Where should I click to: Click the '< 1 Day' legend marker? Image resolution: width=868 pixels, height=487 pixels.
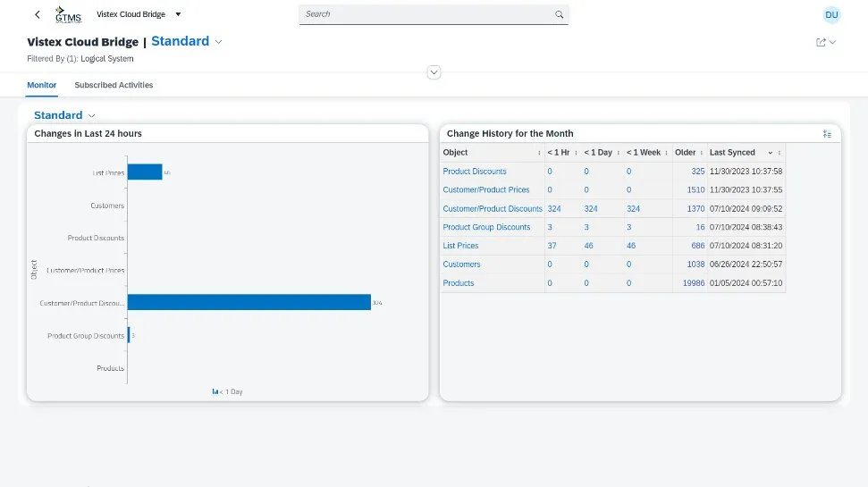pyautogui.click(x=215, y=391)
